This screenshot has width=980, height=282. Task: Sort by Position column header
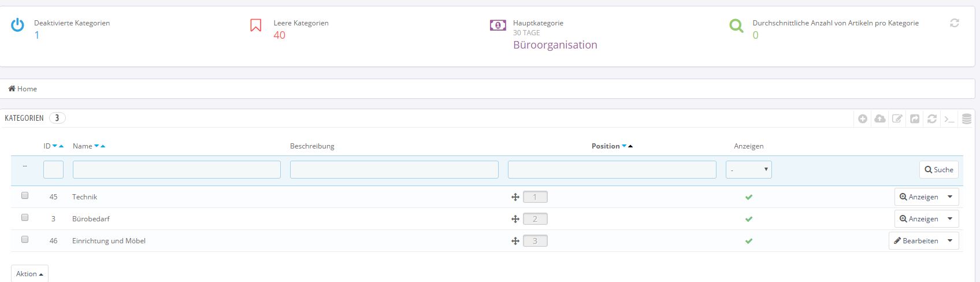pyautogui.click(x=606, y=146)
